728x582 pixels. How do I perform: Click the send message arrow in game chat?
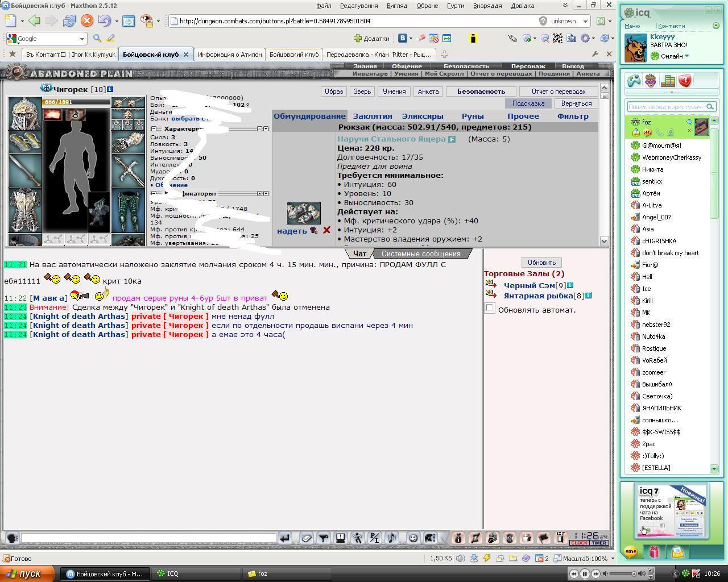click(x=285, y=538)
